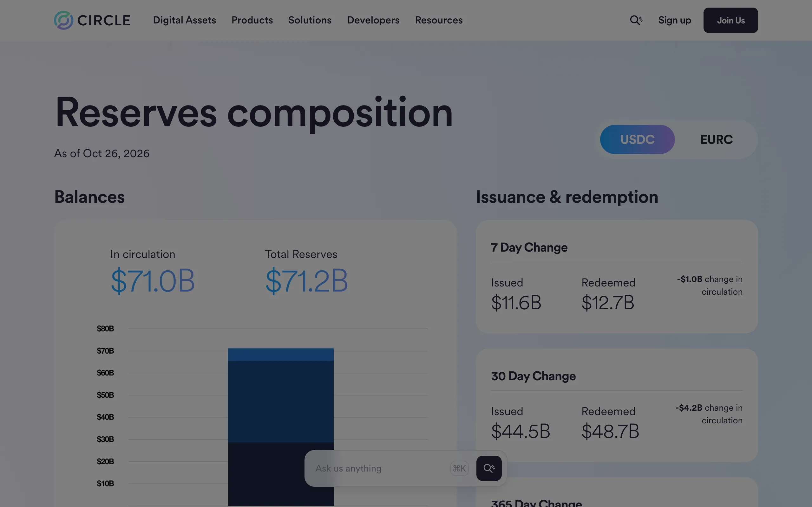Screen dimensions: 812x507
Task: Click the light blue top segment of the bar
Action: [x=280, y=355]
